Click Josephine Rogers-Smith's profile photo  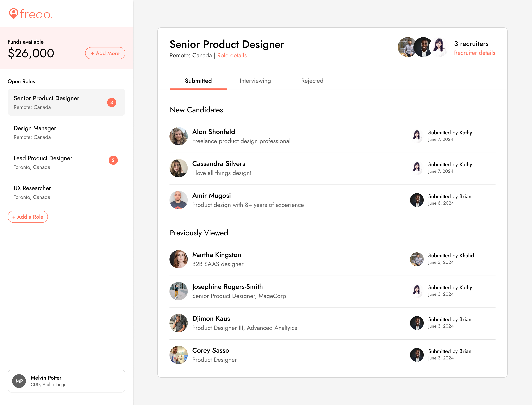pyautogui.click(x=179, y=291)
